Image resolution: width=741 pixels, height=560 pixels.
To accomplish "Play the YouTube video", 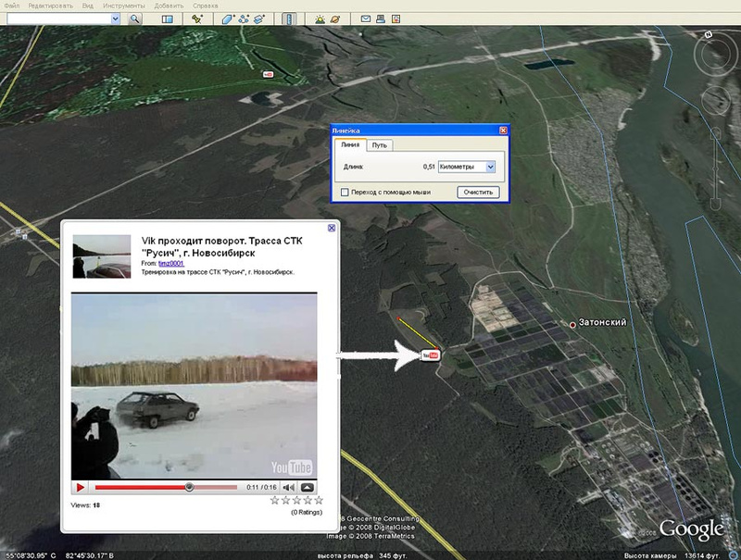I will click(x=80, y=487).
